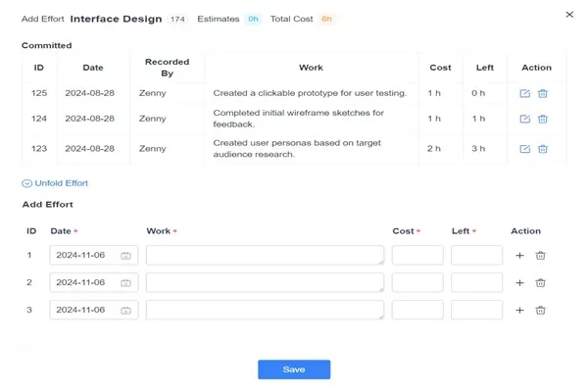Click the Left field in row 2
Viewport: 588px width, 392px height.
476,283
